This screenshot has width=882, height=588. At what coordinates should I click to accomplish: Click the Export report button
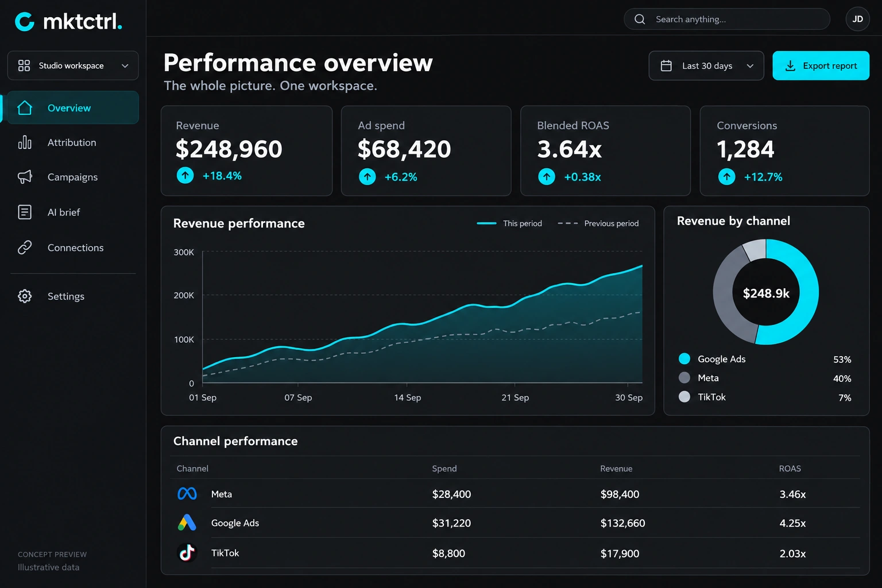click(x=821, y=65)
